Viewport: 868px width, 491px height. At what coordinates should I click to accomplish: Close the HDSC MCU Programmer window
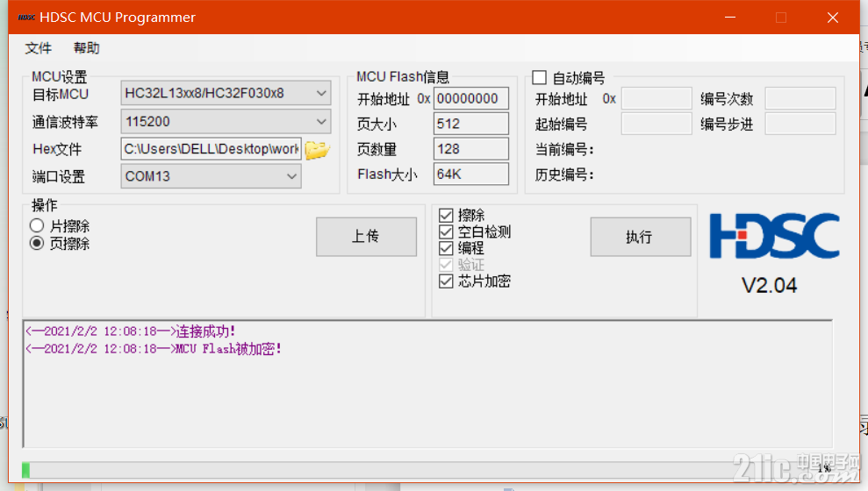coord(833,18)
